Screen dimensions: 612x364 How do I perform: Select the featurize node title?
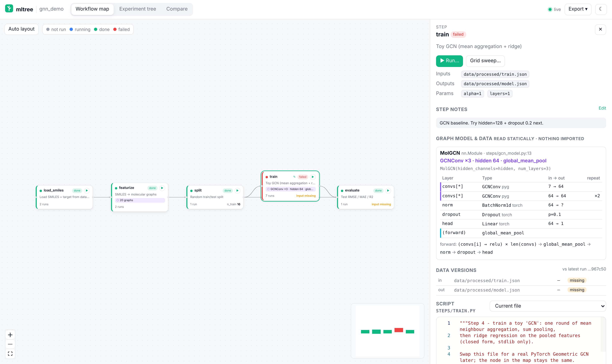126,188
